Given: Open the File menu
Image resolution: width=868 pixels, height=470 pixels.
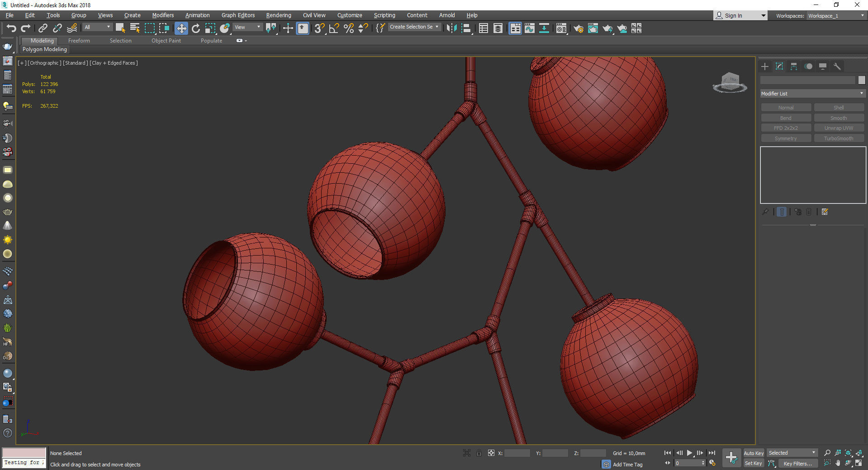Looking at the screenshot, I should click(9, 15).
